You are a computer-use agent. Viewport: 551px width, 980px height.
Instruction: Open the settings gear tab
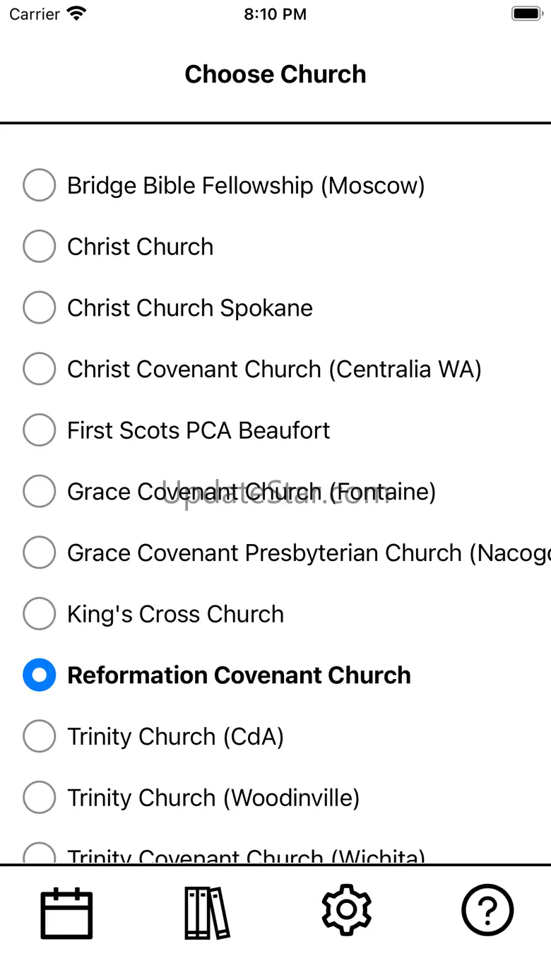346,910
